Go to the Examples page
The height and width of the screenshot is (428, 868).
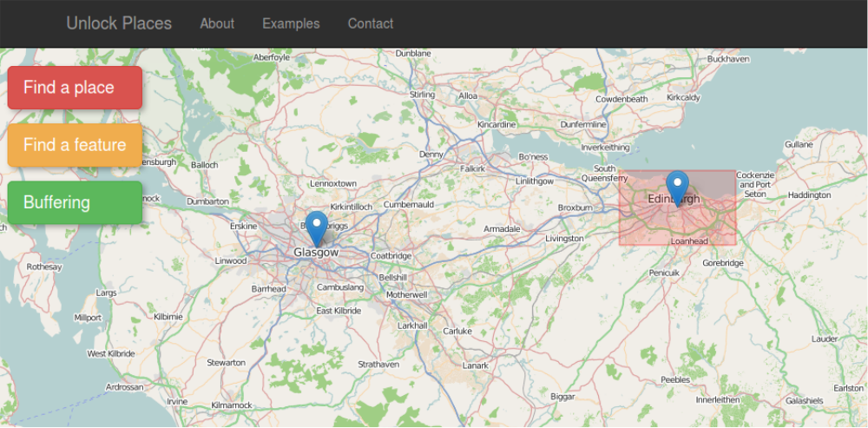(291, 23)
